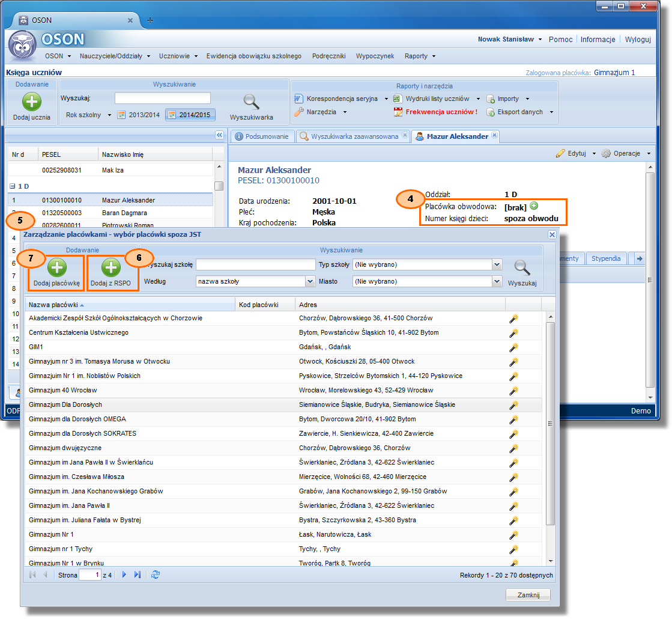Click the Dodaj z RSPO icon
The height and width of the screenshot is (619, 672).
point(110,267)
